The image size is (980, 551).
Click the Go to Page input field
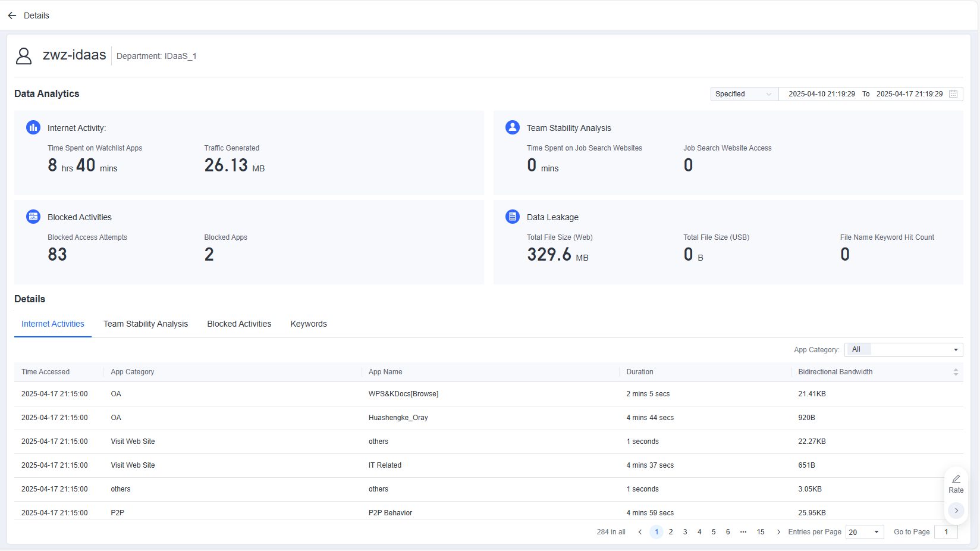pos(946,532)
